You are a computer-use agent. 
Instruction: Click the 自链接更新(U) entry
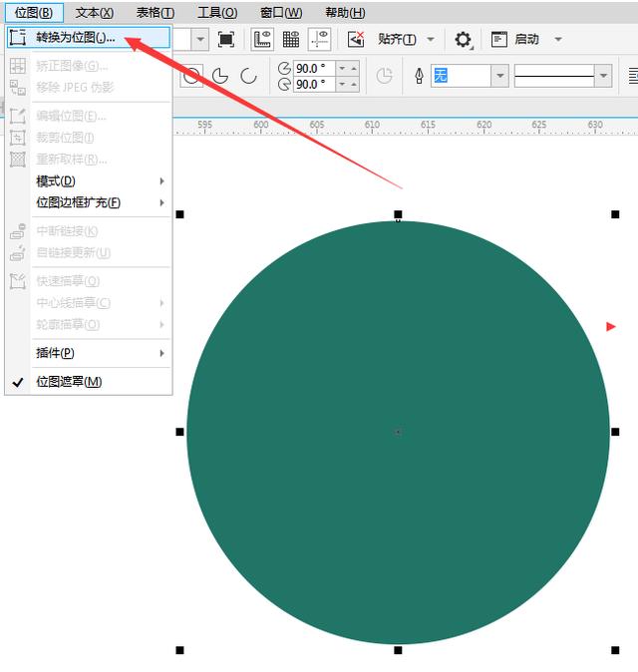click(89, 253)
